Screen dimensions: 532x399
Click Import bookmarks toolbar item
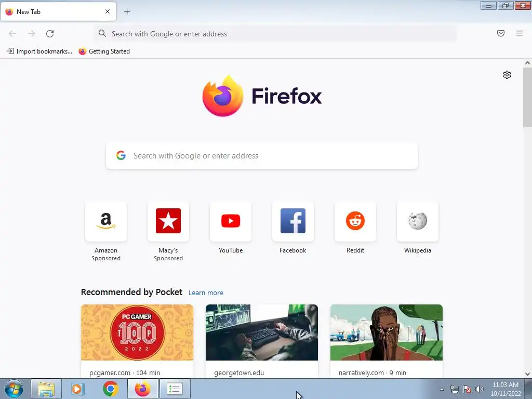coord(39,51)
